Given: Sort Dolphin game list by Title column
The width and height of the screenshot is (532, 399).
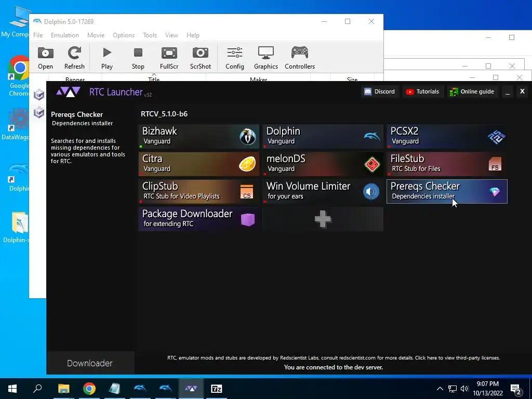Looking at the screenshot, I should (154, 78).
